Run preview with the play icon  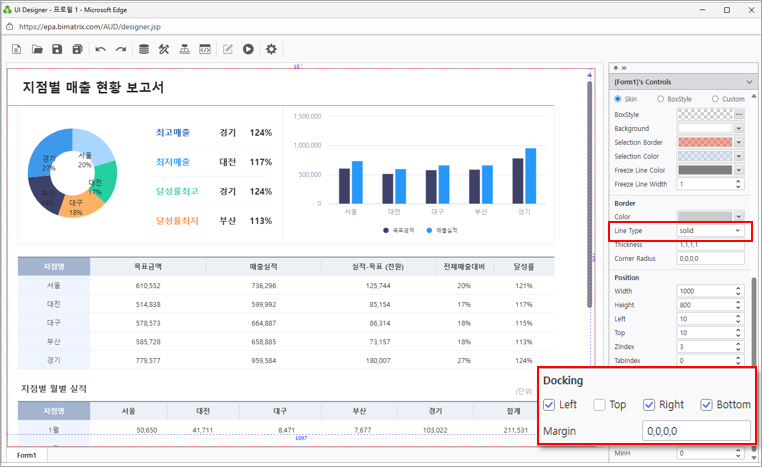point(248,49)
